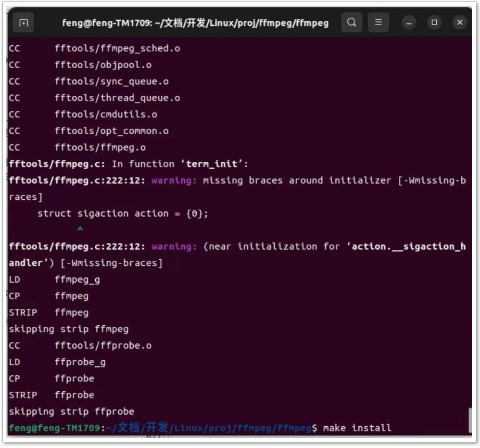This screenshot has width=480, height=448.
Task: Click the green 'feng@feng-TM1709' prompt text
Action: click(x=54, y=428)
